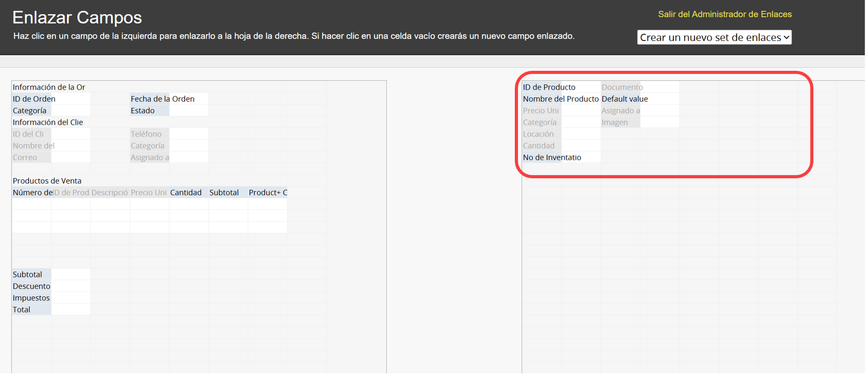Select the 'Subtotal' column header in table
868x377 pixels.
point(224,192)
